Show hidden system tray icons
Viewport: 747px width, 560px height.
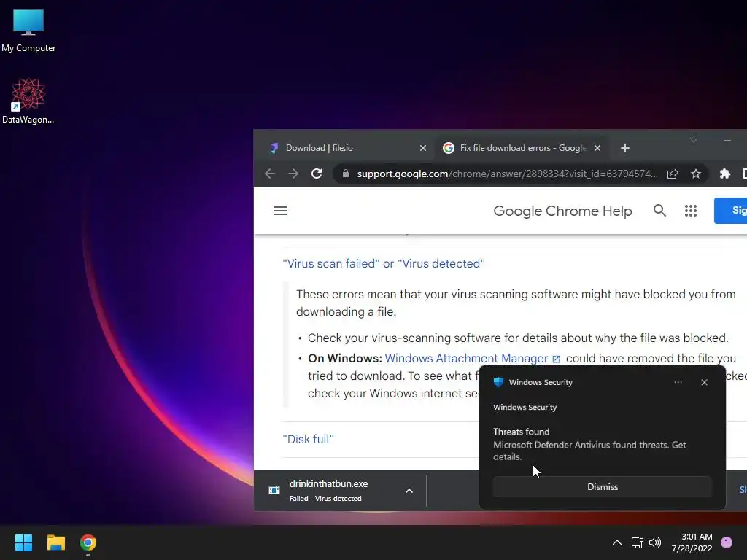coord(617,542)
